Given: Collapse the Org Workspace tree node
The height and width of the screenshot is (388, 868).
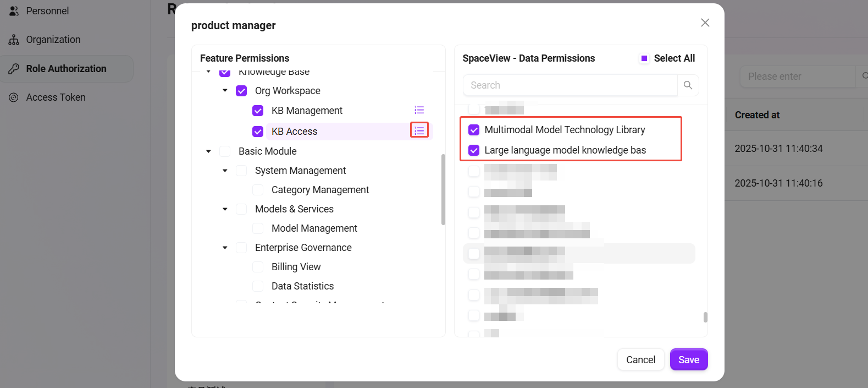Looking at the screenshot, I should click(x=225, y=91).
